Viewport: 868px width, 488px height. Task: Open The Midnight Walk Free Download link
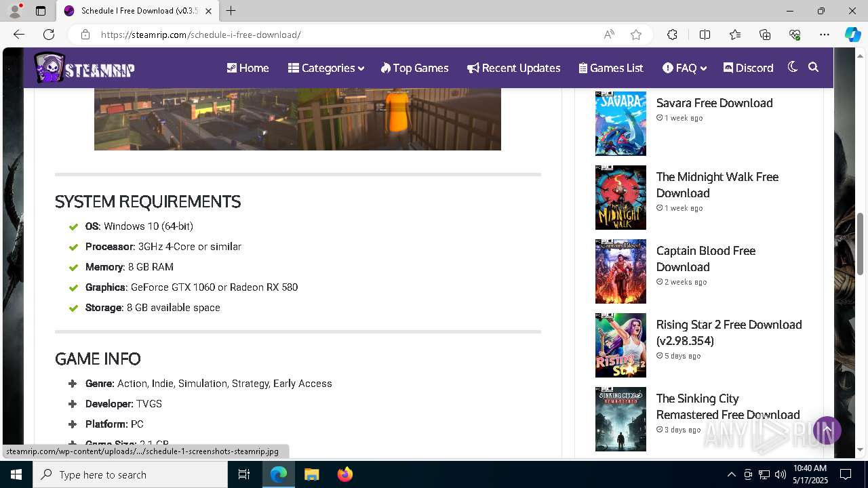(x=717, y=185)
